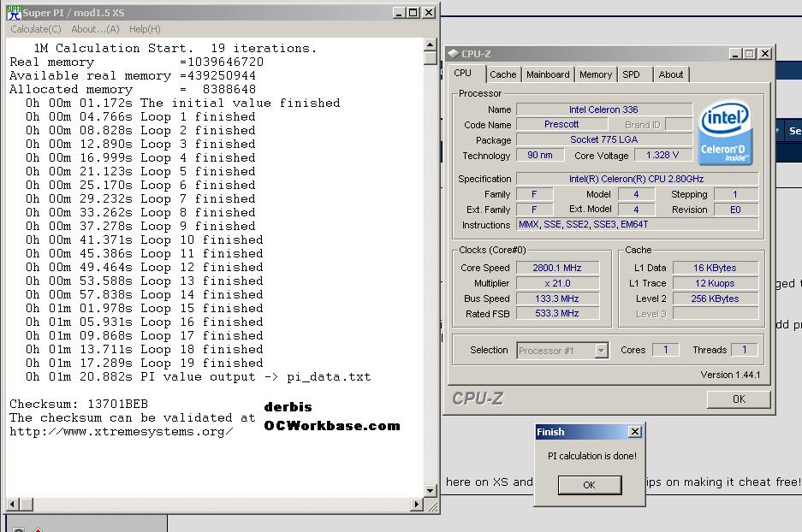This screenshot has width=802, height=532.
Task: Click 'Version 1.44.1' text in CPU-Z
Action: click(x=730, y=375)
